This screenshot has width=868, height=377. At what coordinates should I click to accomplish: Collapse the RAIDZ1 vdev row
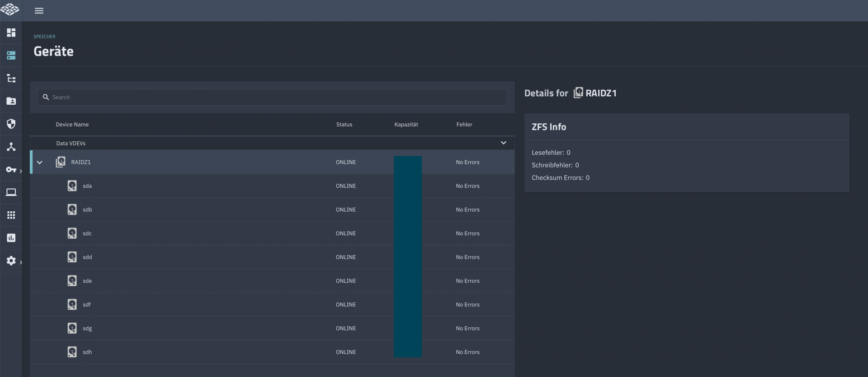pos(40,163)
